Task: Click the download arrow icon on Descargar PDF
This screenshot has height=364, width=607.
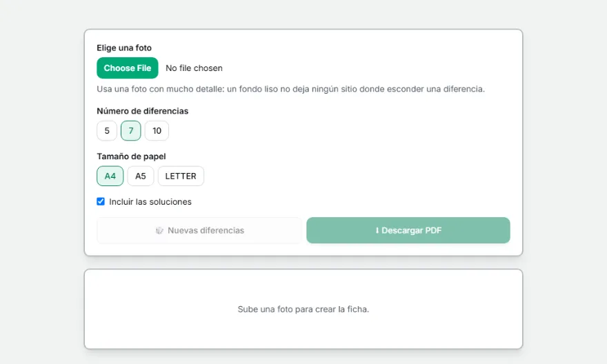Action: coord(377,230)
